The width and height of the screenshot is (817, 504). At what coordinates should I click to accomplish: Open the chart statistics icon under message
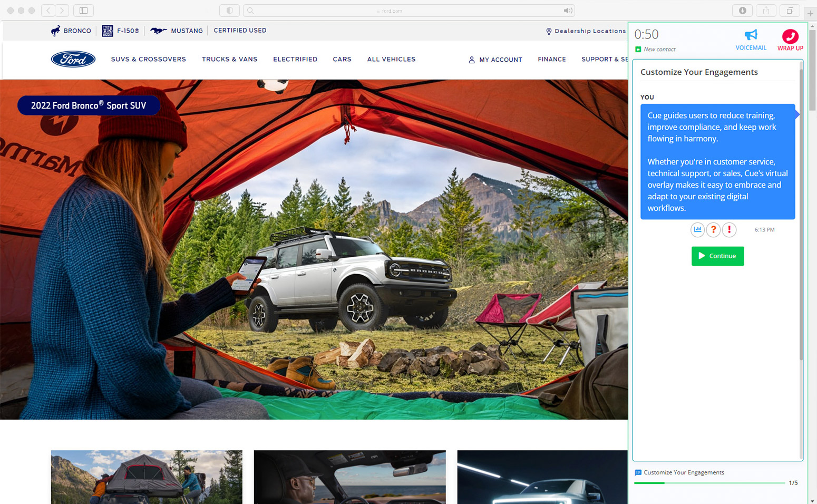(x=697, y=229)
